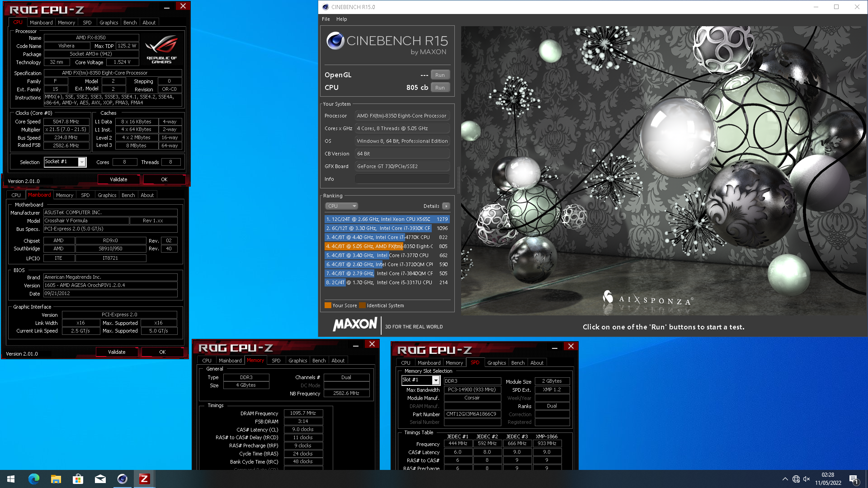Open the Details arrow in Ranking
The width and height of the screenshot is (868, 488).
(x=446, y=206)
